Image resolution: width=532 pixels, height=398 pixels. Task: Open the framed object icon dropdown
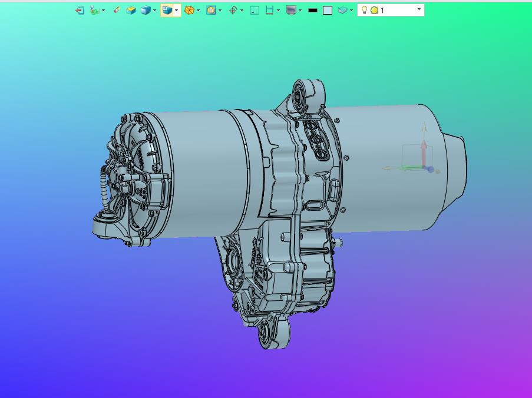pos(220,11)
